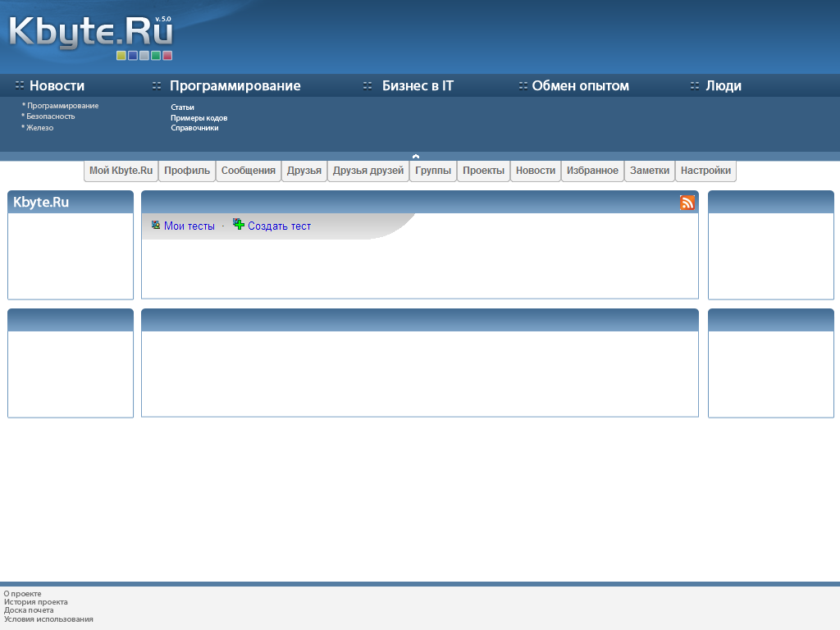840x630 pixels.
Task: Open the Железо news link
Action: [x=40, y=127]
